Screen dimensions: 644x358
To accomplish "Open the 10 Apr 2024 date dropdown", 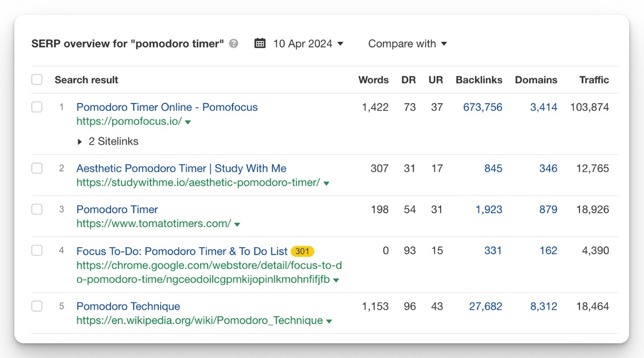I will pyautogui.click(x=308, y=44).
